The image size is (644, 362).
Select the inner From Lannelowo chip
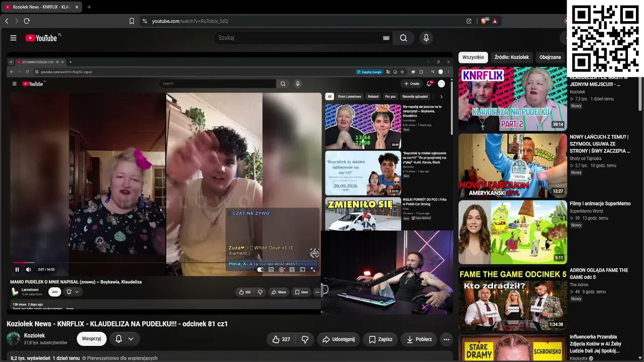click(350, 97)
